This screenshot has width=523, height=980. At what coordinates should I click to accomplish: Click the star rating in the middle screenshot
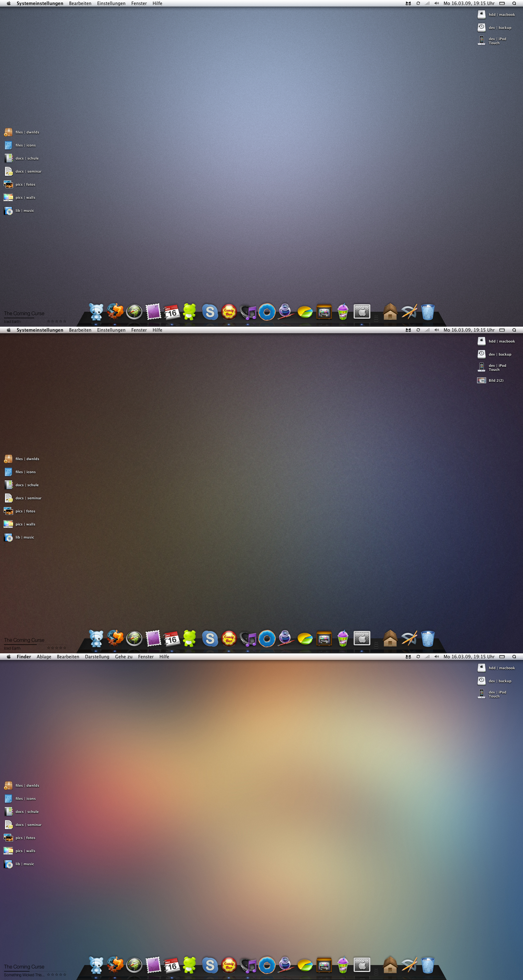tap(57, 648)
